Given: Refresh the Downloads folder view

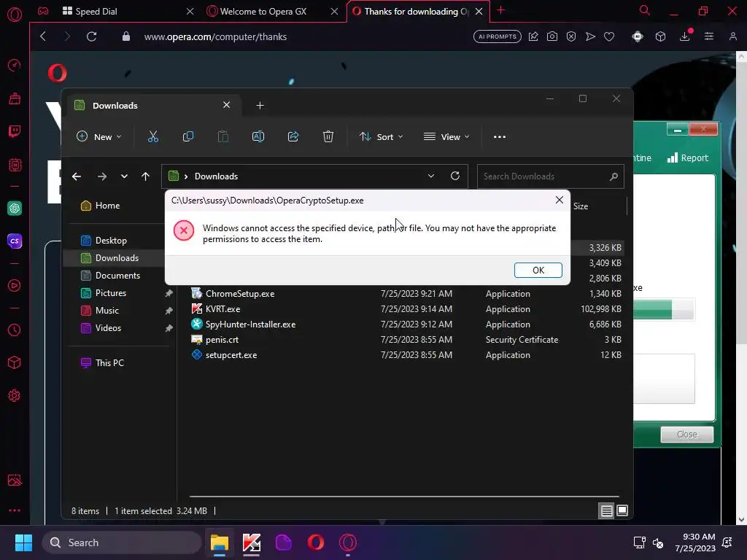Looking at the screenshot, I should click(455, 176).
